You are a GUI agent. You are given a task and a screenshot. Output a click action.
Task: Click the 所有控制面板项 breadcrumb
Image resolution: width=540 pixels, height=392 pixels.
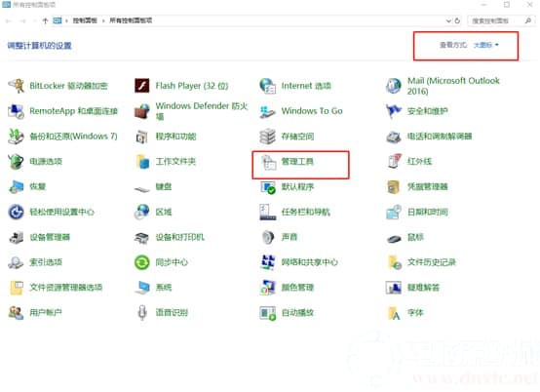[x=131, y=20]
